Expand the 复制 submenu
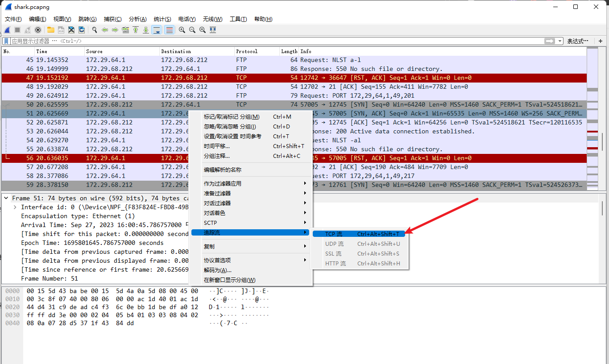The image size is (609, 364). [x=251, y=247]
